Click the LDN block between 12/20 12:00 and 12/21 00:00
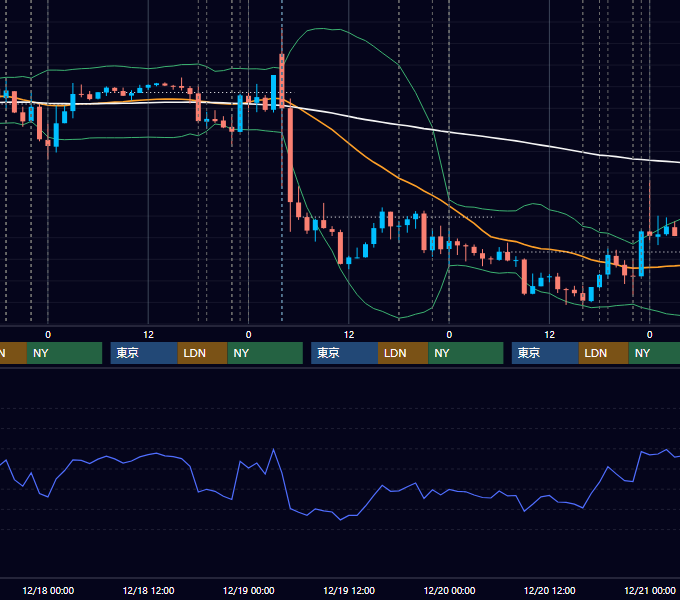This screenshot has width=680, height=600. click(604, 353)
